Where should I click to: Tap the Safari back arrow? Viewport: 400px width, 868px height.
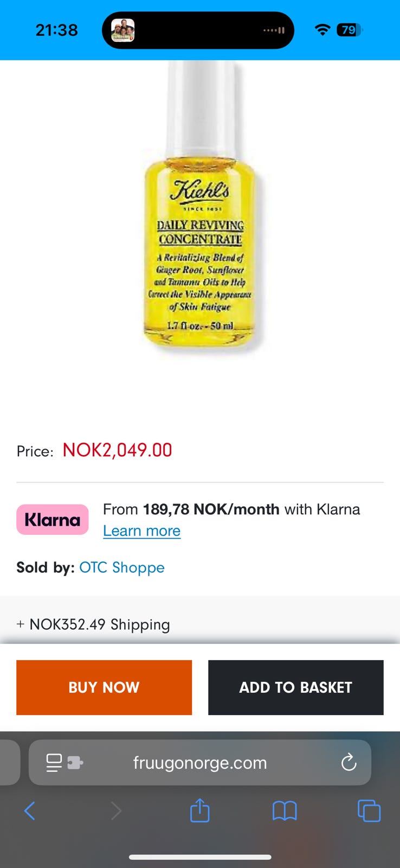(30, 811)
